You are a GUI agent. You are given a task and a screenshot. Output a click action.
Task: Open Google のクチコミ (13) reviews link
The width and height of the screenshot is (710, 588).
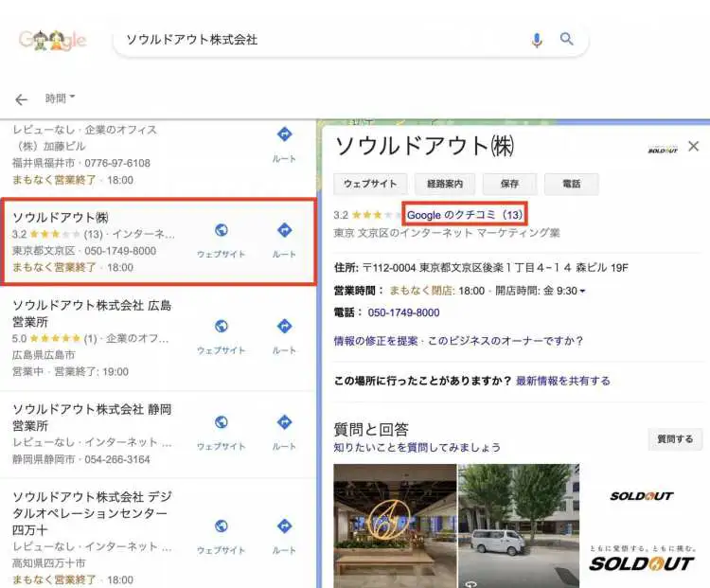465,215
